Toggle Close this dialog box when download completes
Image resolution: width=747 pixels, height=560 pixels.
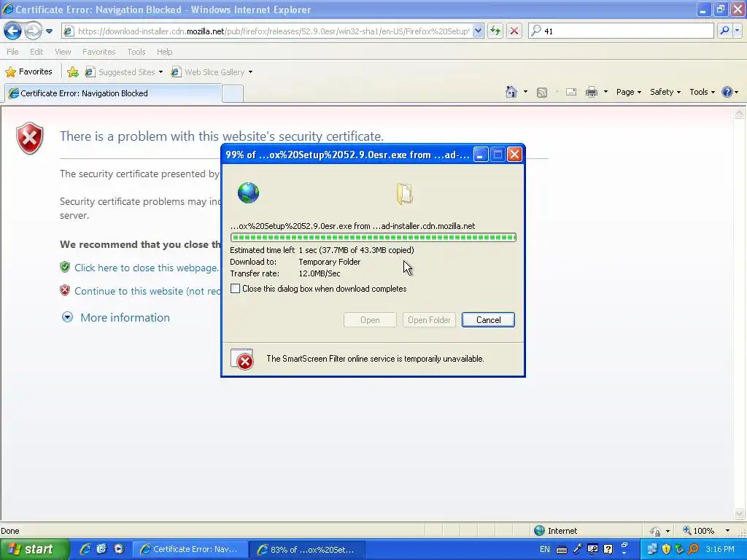point(236,289)
